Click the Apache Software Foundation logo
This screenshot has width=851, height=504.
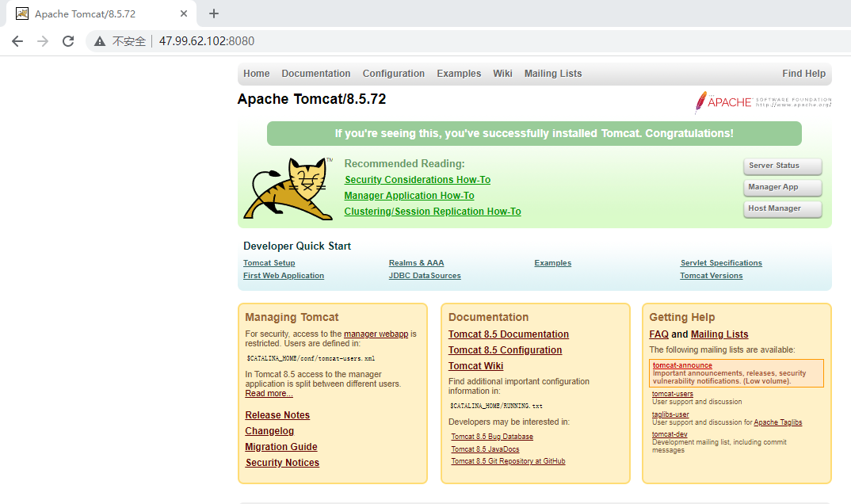pos(762,102)
